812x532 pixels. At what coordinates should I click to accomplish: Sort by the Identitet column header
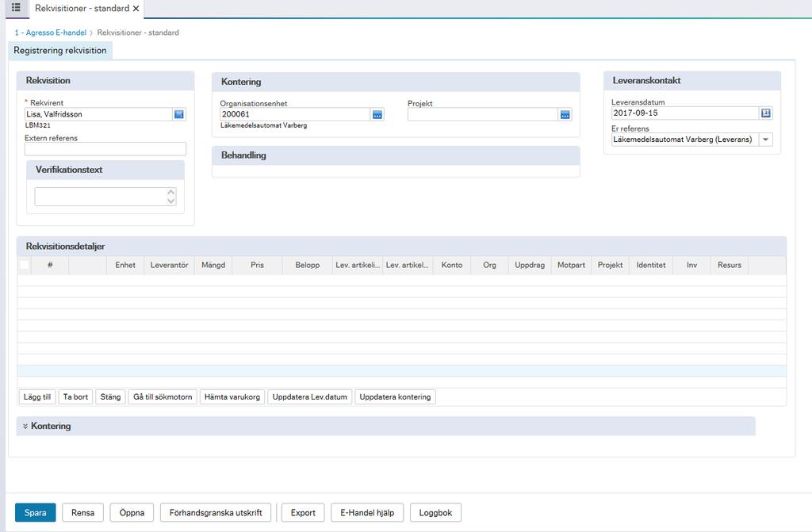[651, 265]
